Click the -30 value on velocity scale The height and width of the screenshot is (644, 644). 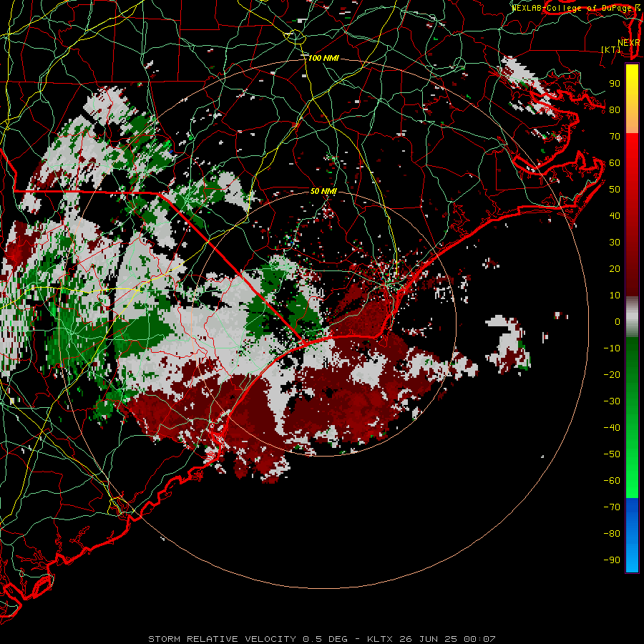point(612,401)
